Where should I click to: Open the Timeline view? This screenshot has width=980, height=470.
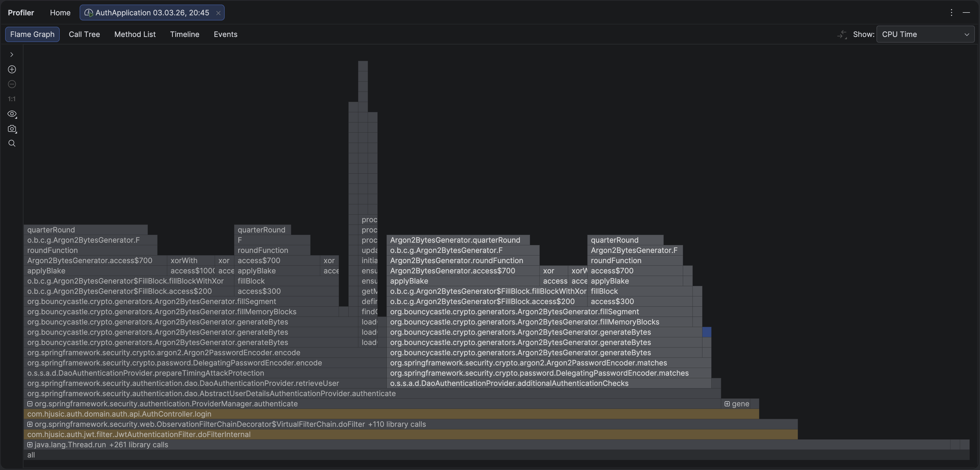pyautogui.click(x=185, y=34)
